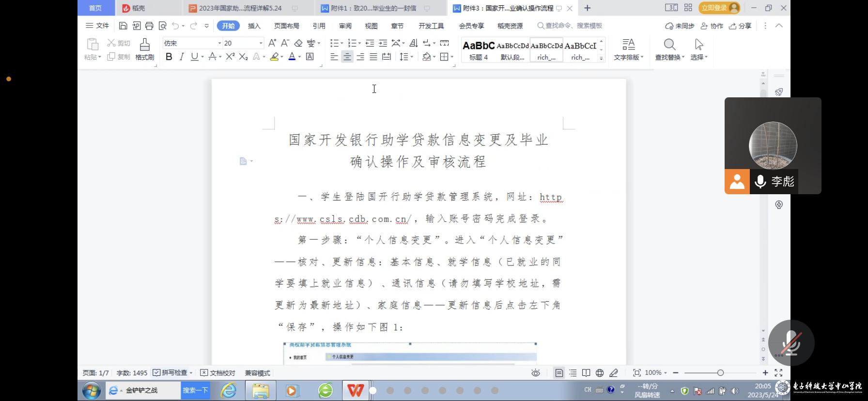The width and height of the screenshot is (868, 401).
Task: Click the Copy (复制) button
Action: [x=119, y=57]
